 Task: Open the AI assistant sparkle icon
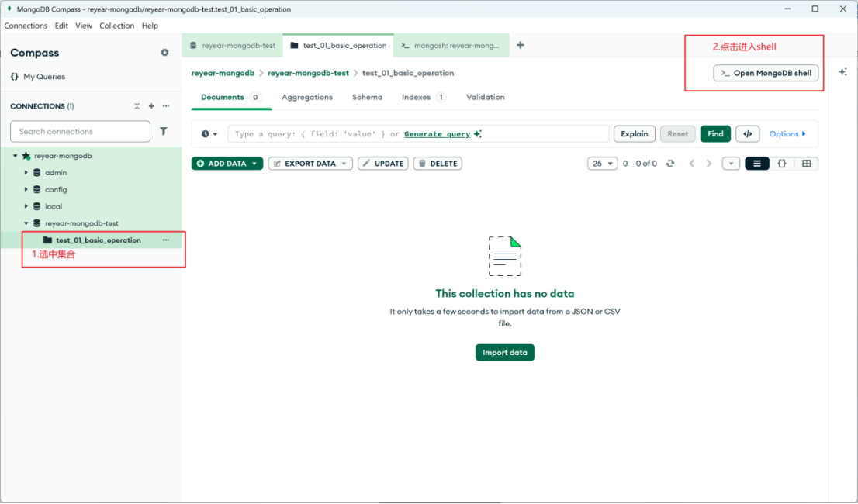pos(842,72)
